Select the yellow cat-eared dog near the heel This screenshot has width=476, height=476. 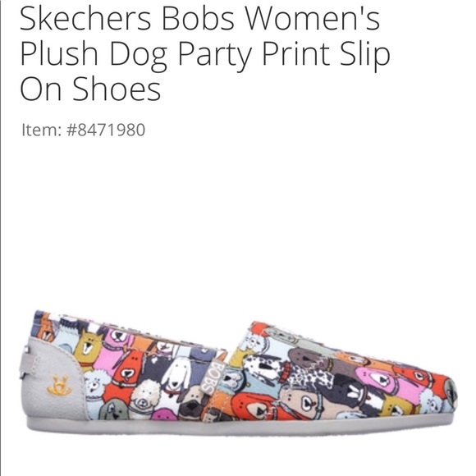tap(89, 346)
